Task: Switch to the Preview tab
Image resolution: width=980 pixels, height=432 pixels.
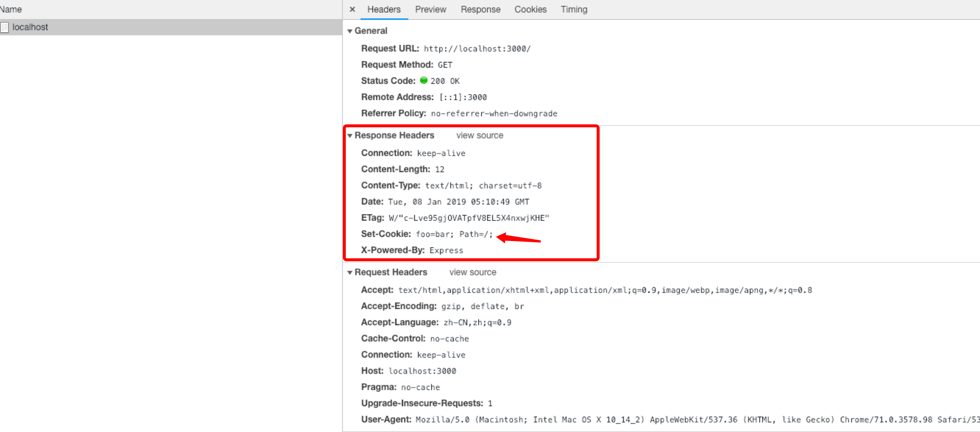Action: click(x=430, y=10)
